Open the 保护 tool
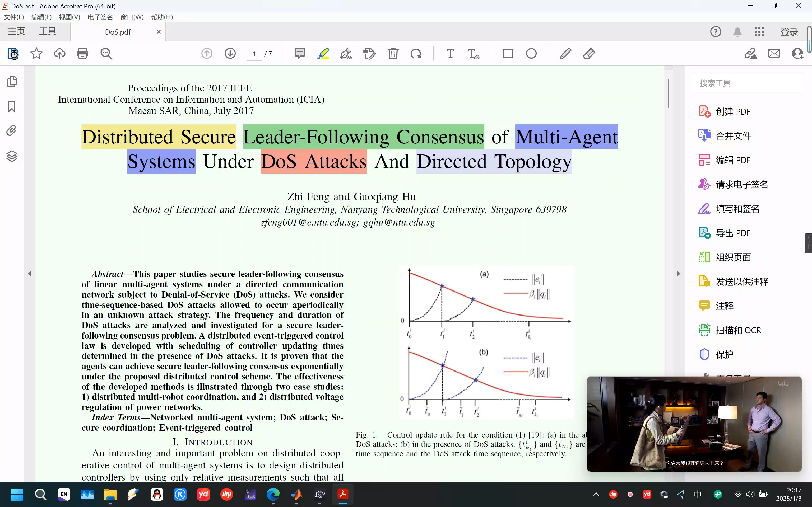812x507 pixels. 716,354
